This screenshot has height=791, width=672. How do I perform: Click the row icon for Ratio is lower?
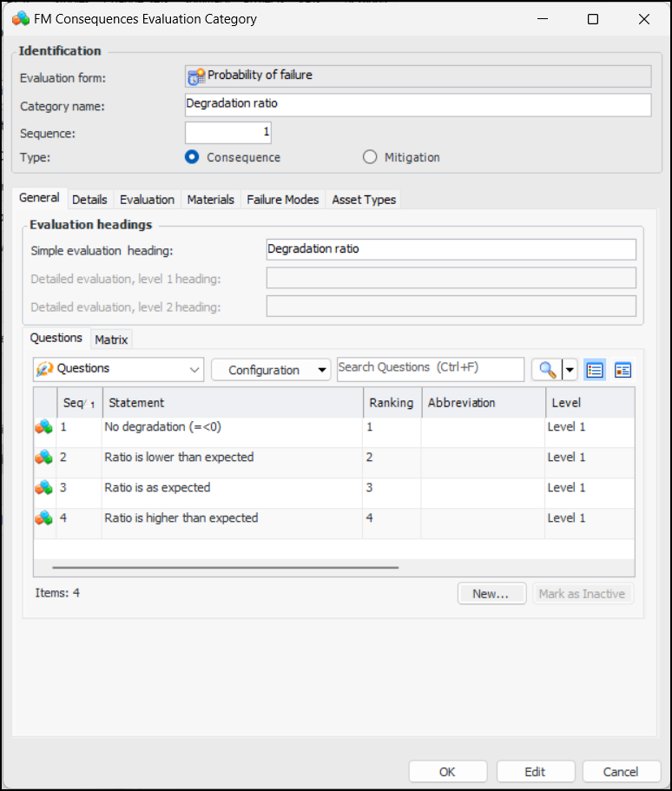click(x=44, y=457)
